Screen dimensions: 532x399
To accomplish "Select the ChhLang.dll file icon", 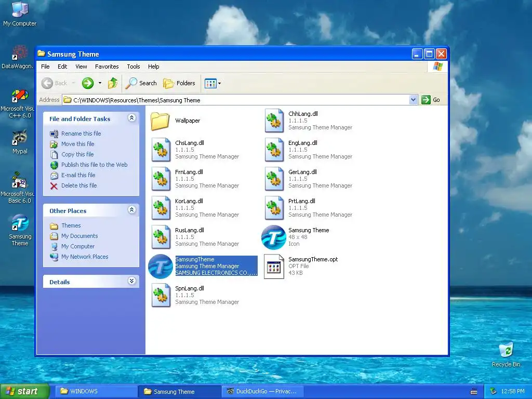I will [x=274, y=121].
